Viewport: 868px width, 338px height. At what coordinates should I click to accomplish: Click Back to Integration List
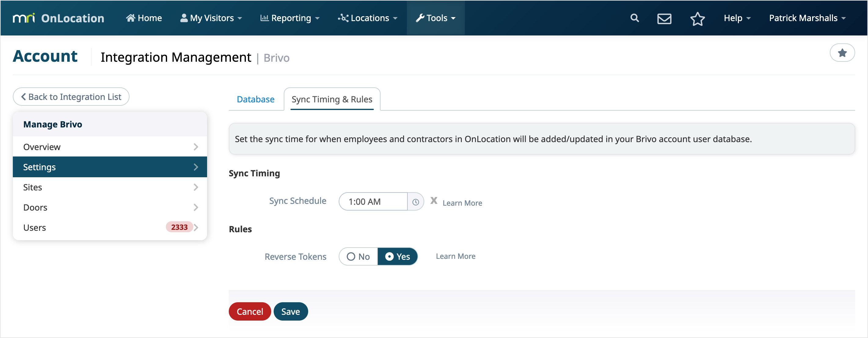tap(71, 97)
